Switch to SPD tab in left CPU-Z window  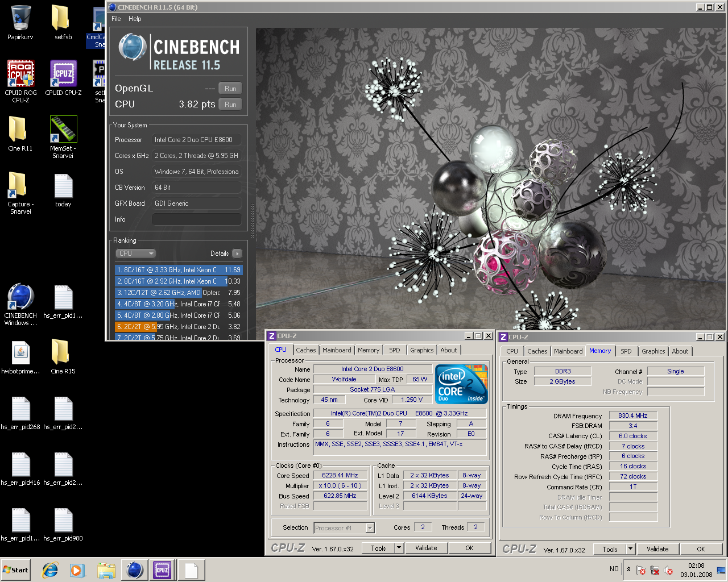pyautogui.click(x=395, y=350)
